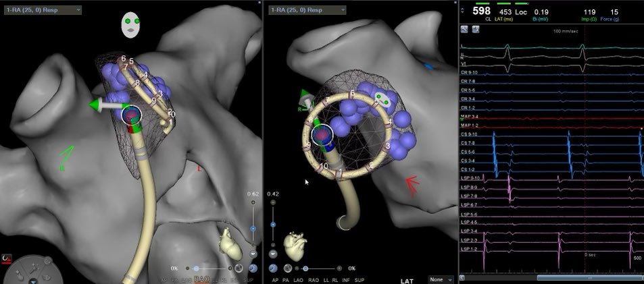Click the transparency sphere icon in left view
This screenshot has height=284, width=644.
pos(239,268)
